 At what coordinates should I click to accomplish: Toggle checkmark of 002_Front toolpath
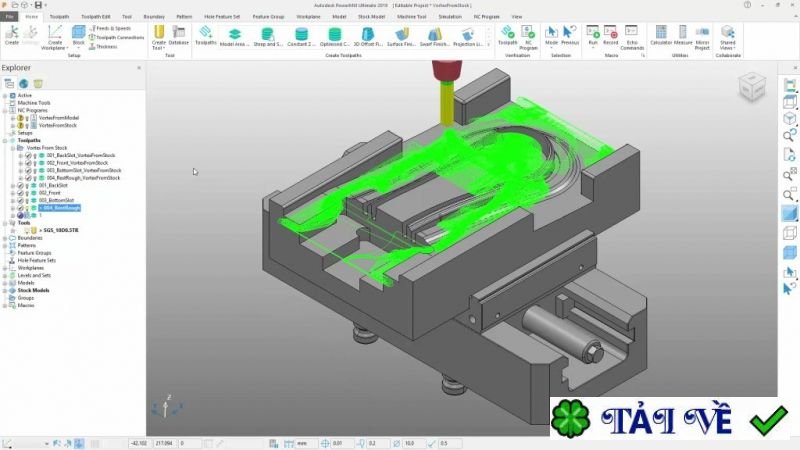tap(20, 193)
